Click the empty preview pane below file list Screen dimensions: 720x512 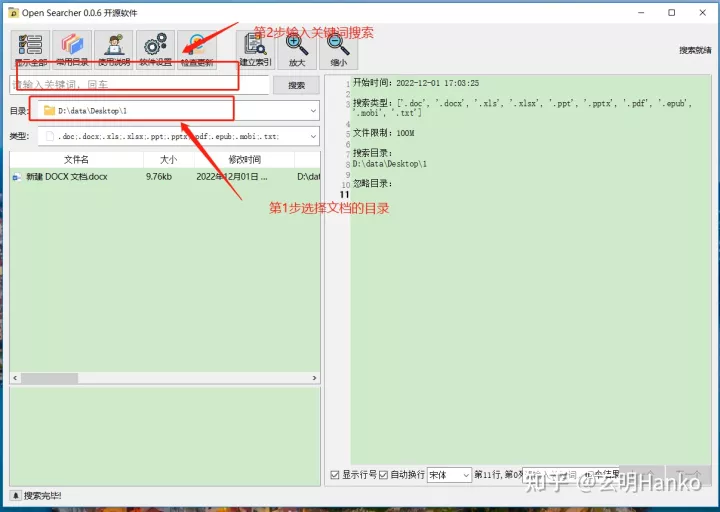(x=165, y=436)
